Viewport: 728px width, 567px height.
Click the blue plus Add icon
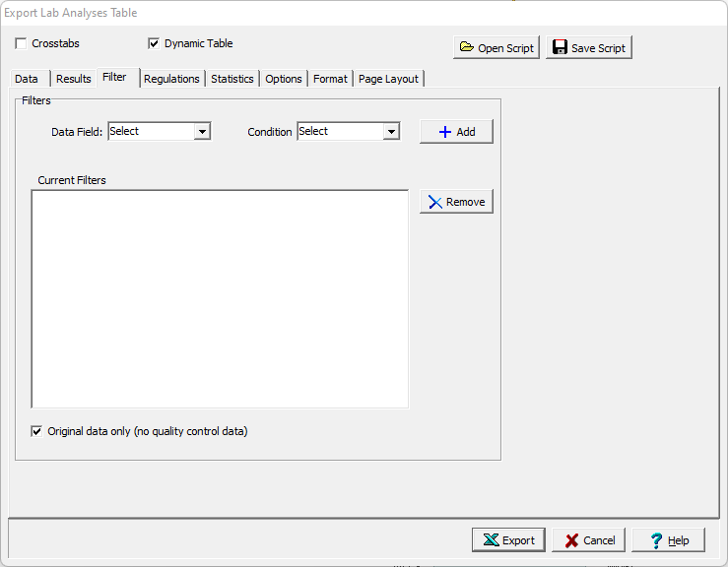(x=445, y=132)
